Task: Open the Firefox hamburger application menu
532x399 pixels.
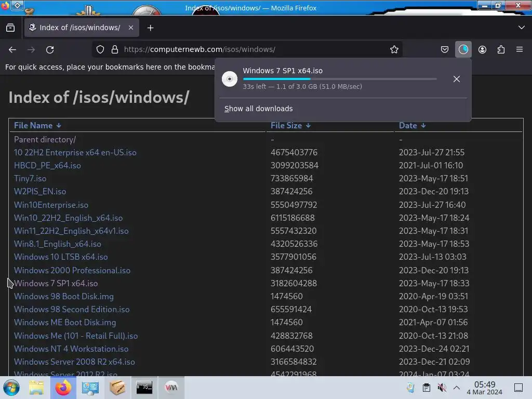Action: 520,49
